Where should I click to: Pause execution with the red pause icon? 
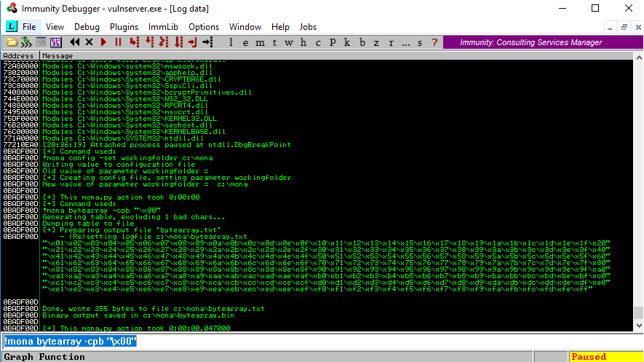coord(118,42)
